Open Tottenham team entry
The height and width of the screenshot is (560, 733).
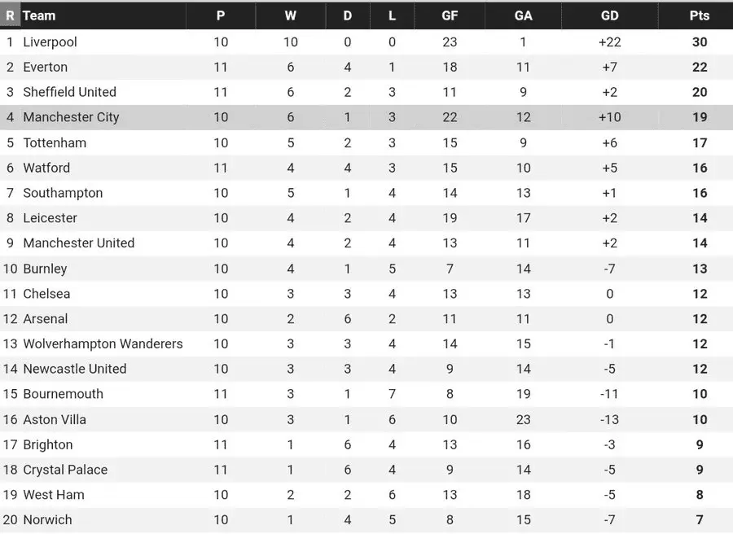click(55, 142)
